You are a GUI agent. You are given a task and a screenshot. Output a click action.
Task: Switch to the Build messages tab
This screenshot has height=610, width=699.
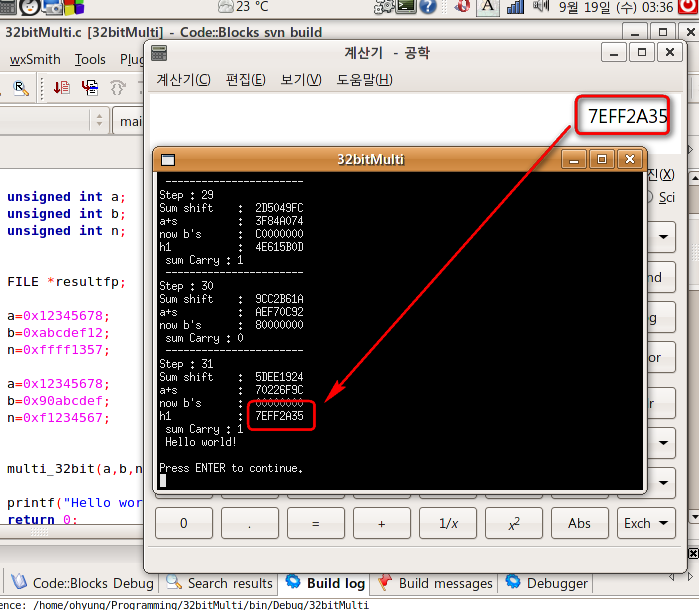[436, 583]
